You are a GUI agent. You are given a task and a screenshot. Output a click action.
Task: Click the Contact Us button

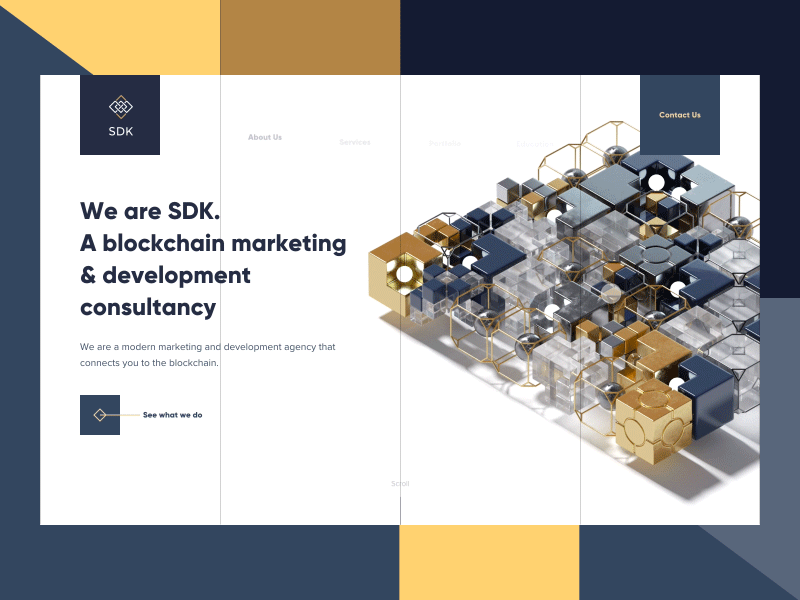click(680, 114)
